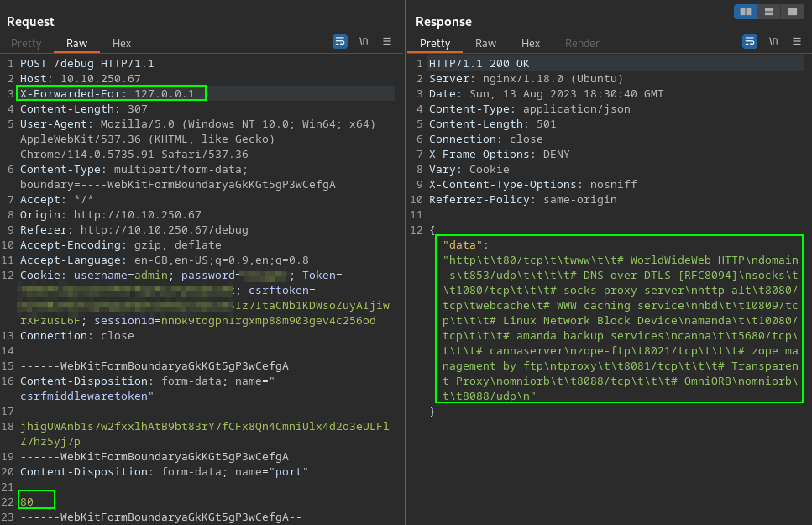The image size is (812, 525).
Task: Click the 'Content-Type: application/json' response header
Action: [530, 109]
